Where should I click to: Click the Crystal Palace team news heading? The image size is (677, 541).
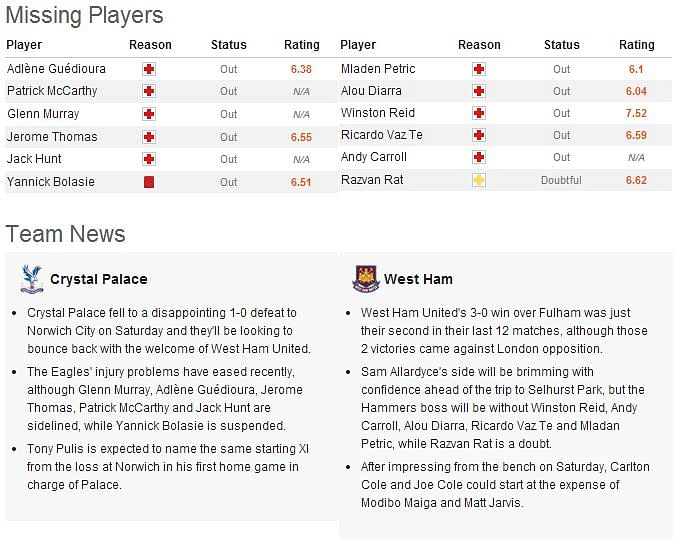[x=99, y=279]
